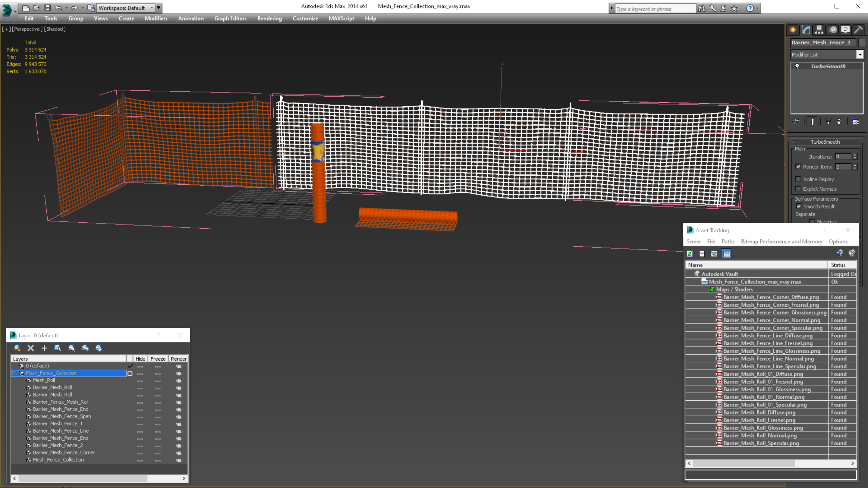Toggle the Render Iters checkbox
The height and width of the screenshot is (488, 868).
coord(798,166)
